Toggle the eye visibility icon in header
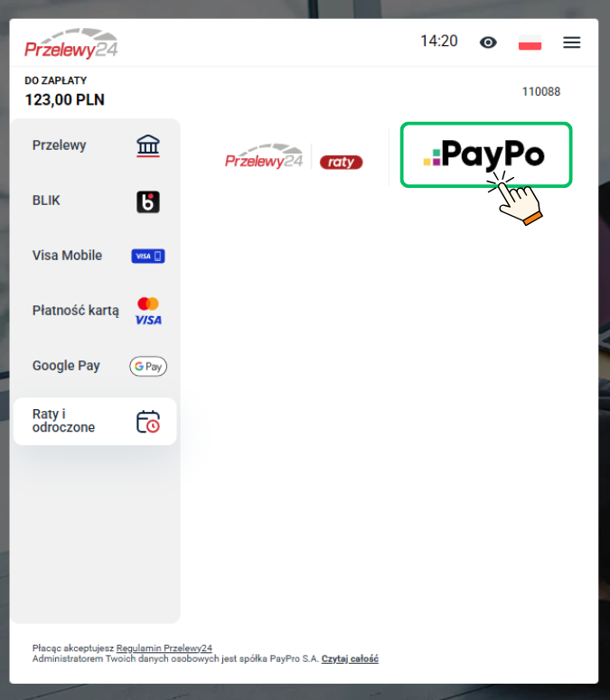 pyautogui.click(x=488, y=42)
